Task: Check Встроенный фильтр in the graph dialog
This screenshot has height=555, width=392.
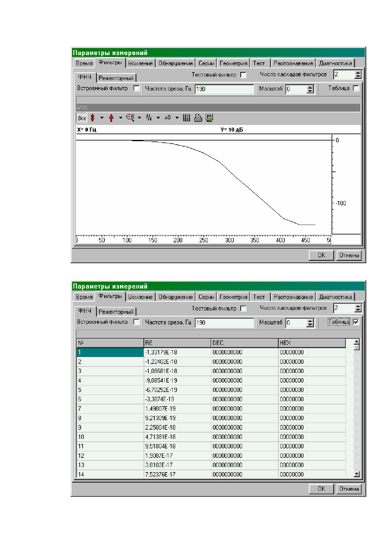Action: click(137, 88)
